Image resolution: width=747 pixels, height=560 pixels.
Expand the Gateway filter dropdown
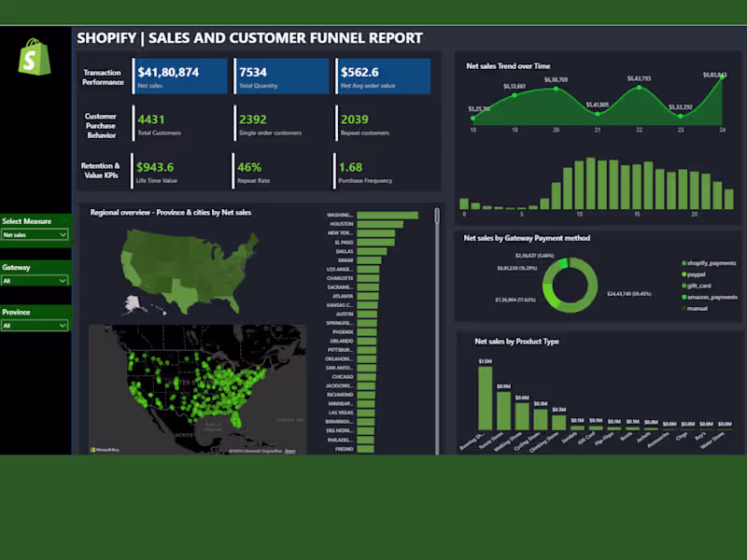(x=35, y=280)
